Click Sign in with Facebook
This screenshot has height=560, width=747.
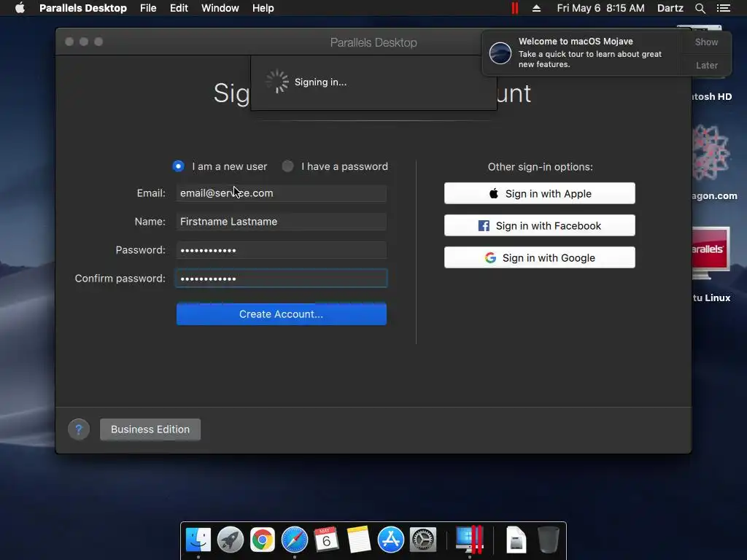pyautogui.click(x=539, y=225)
